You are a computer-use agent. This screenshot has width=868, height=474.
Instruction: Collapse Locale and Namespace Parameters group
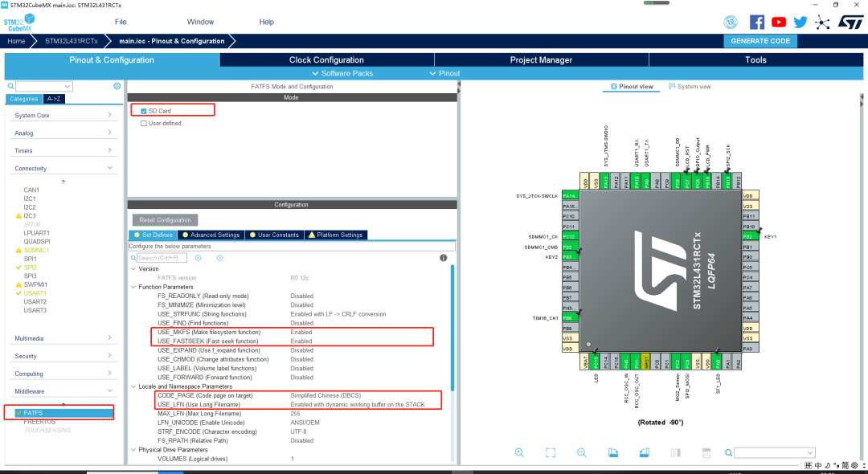(133, 386)
